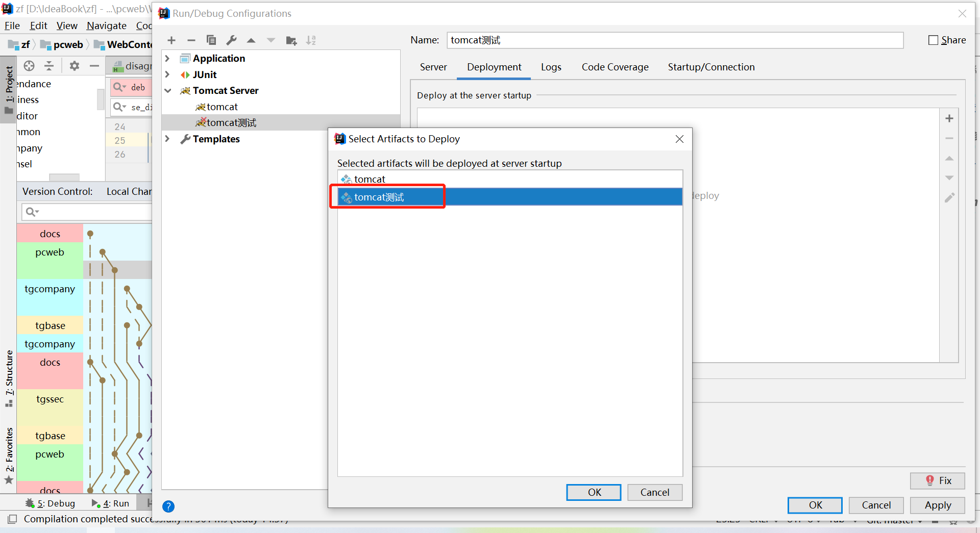Click OK in Run/Debug Configurations
This screenshot has width=980, height=533.
click(x=815, y=505)
